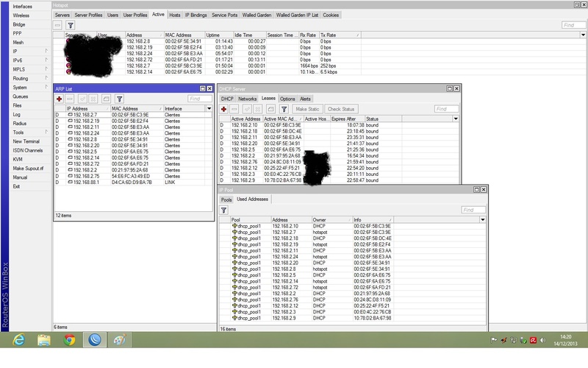Open the columns dropdown in IP Pool header
Viewport: 588px width, 368px height.
pos(483,219)
